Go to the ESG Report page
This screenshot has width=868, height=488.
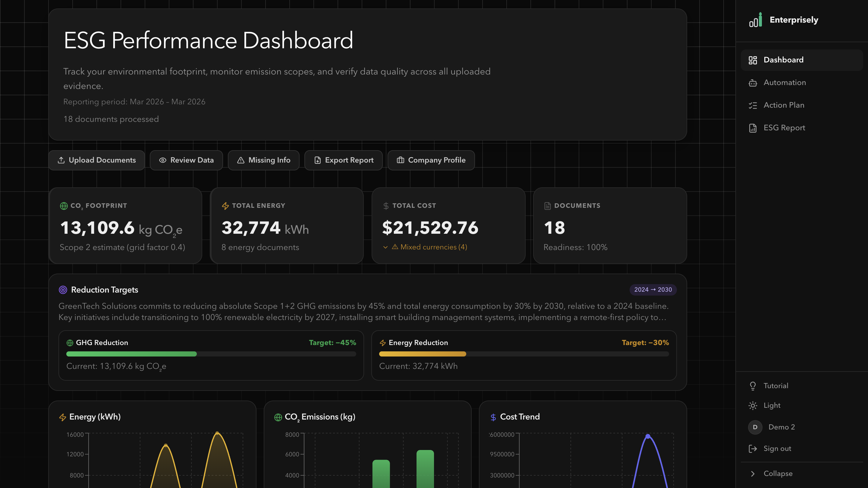[x=784, y=128]
